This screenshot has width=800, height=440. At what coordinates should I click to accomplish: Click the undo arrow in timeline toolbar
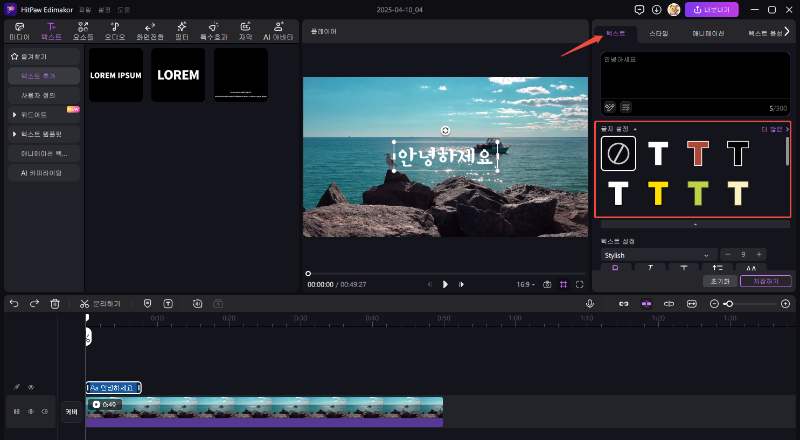click(14, 303)
